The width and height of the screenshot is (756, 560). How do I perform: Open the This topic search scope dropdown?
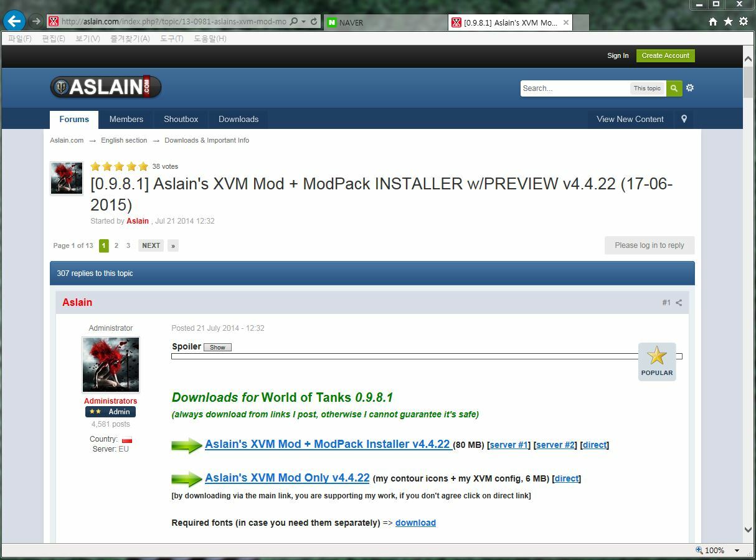pyautogui.click(x=647, y=88)
